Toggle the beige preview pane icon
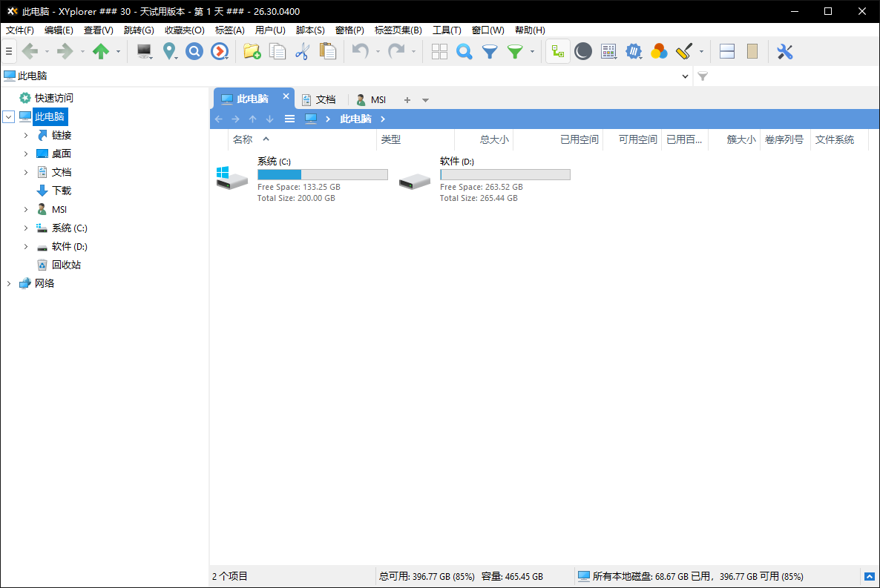The image size is (880, 588). point(752,52)
